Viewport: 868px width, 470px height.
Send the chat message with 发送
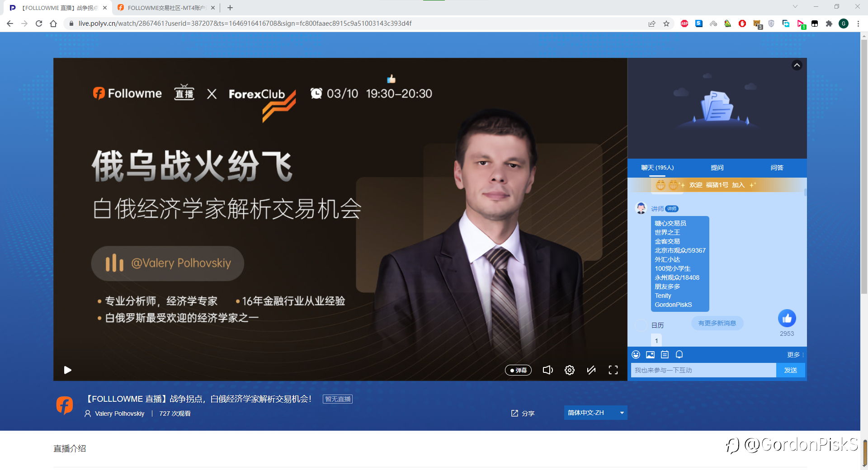(791, 370)
